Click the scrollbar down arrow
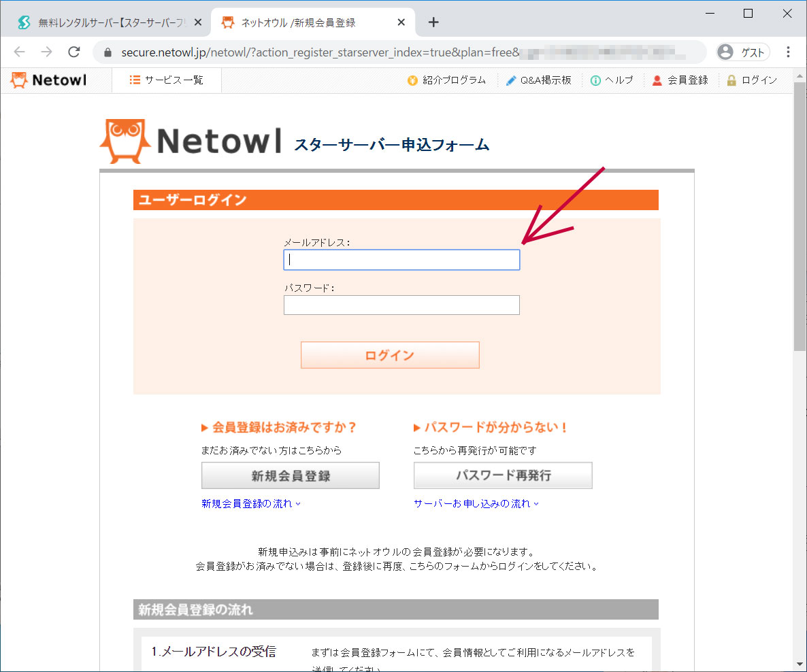807x672 pixels. (x=800, y=665)
